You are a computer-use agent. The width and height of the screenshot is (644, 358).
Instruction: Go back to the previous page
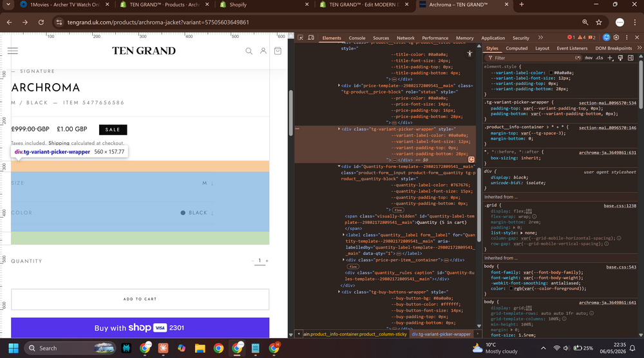[10, 22]
